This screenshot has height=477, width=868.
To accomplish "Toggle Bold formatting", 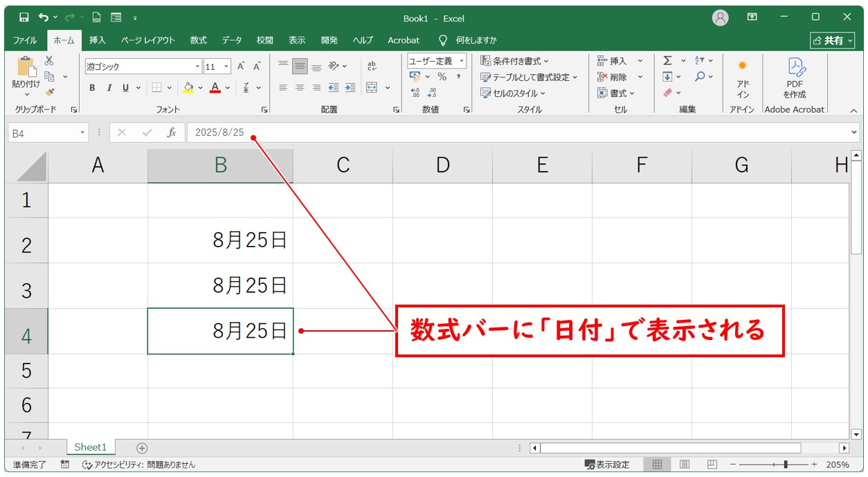I will (x=92, y=87).
